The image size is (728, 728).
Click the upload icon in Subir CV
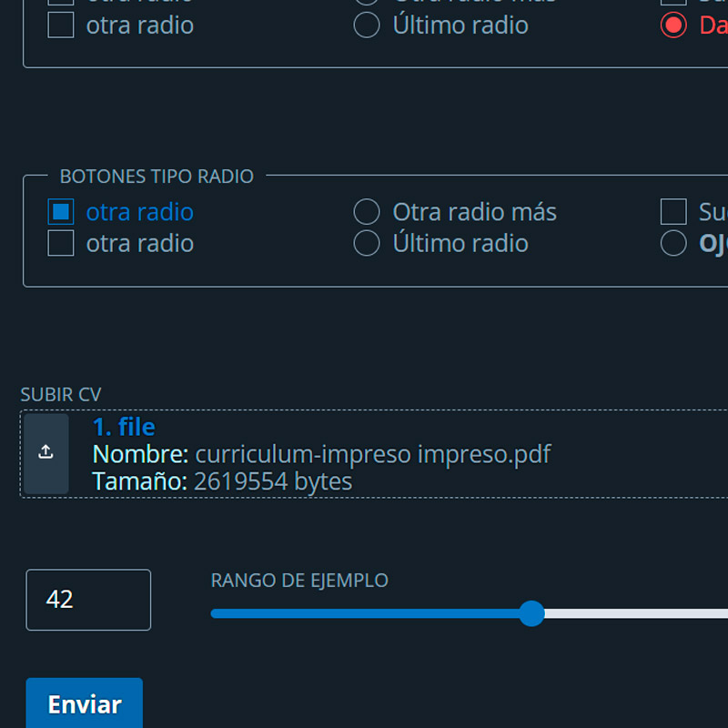(x=45, y=453)
